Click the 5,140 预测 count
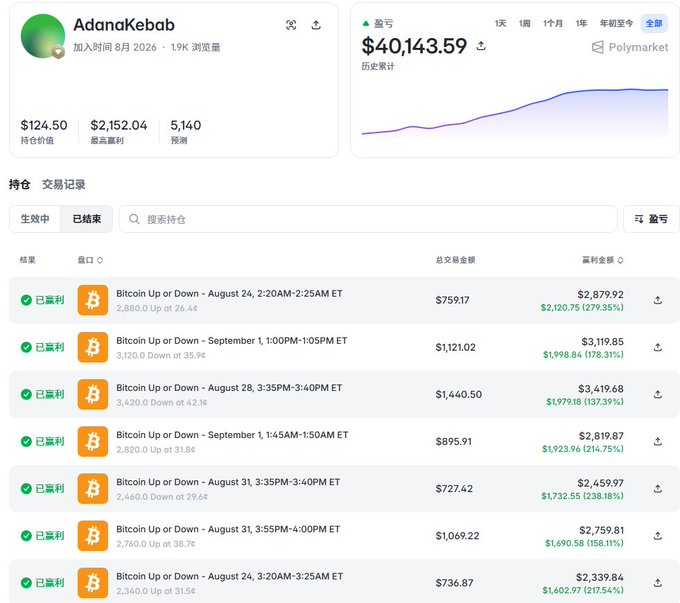 coord(186,125)
